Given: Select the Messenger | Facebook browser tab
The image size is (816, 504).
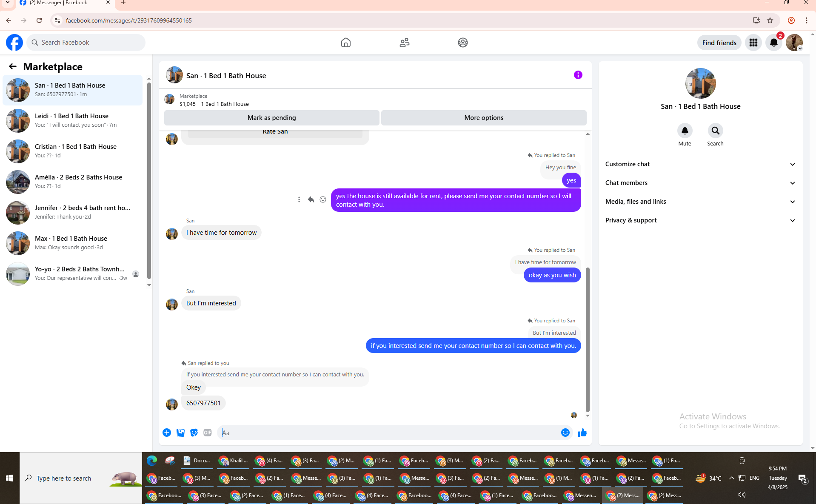Looking at the screenshot, I should [x=65, y=3].
